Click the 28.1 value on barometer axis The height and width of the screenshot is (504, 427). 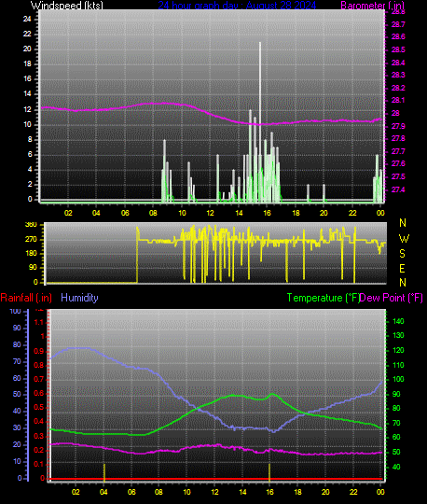398,100
